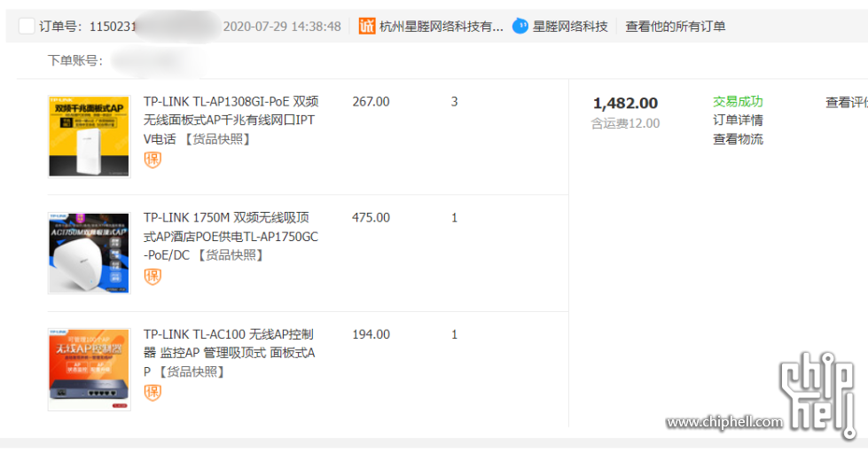The image size is (868, 453).
Task: Select the shipping fee text 含运费12.00
Action: point(626,123)
